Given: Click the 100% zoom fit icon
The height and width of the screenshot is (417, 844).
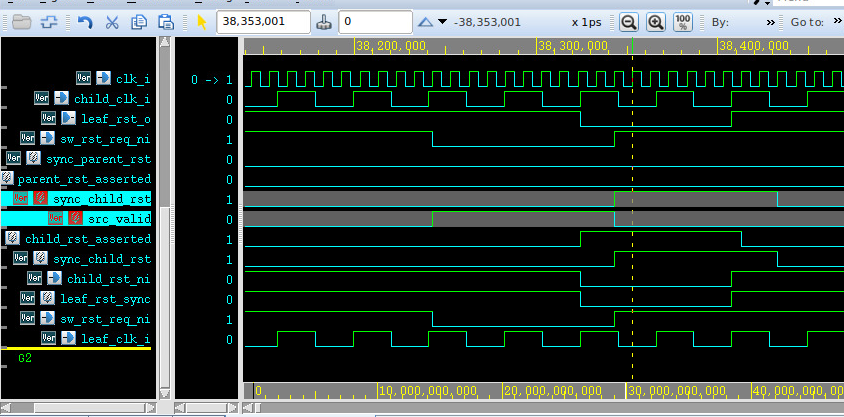Looking at the screenshot, I should tap(683, 22).
